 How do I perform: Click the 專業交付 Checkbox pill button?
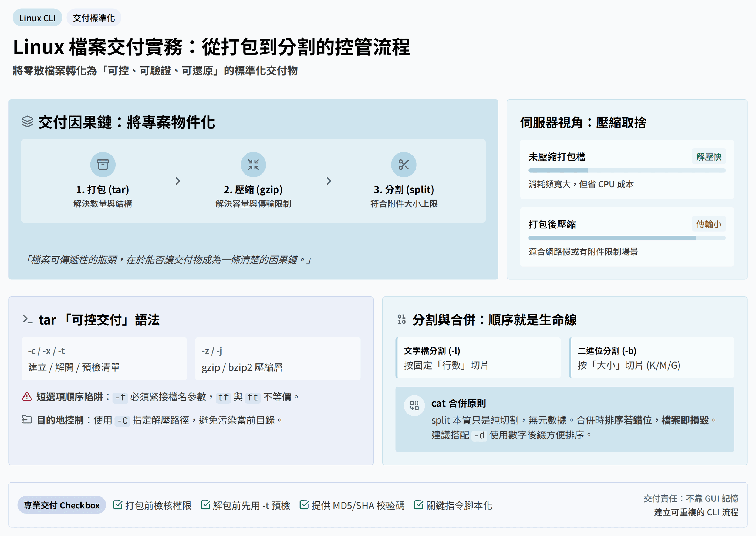pos(62,505)
